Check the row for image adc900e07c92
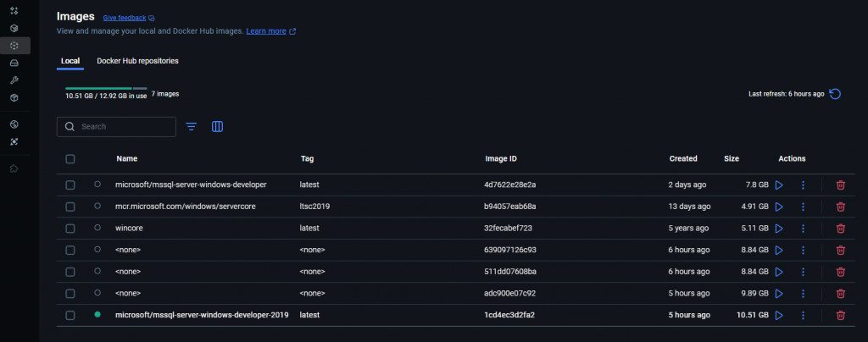The image size is (868, 342). click(x=70, y=294)
